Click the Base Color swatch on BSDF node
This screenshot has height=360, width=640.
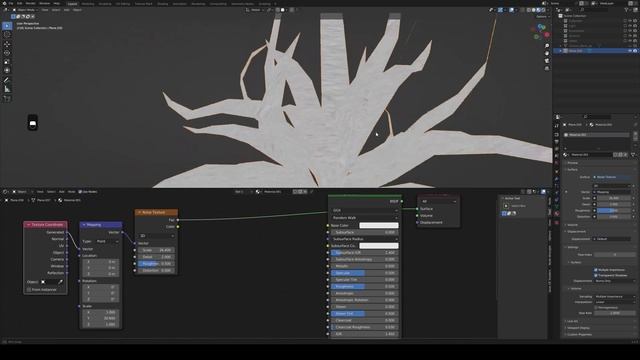click(x=379, y=225)
